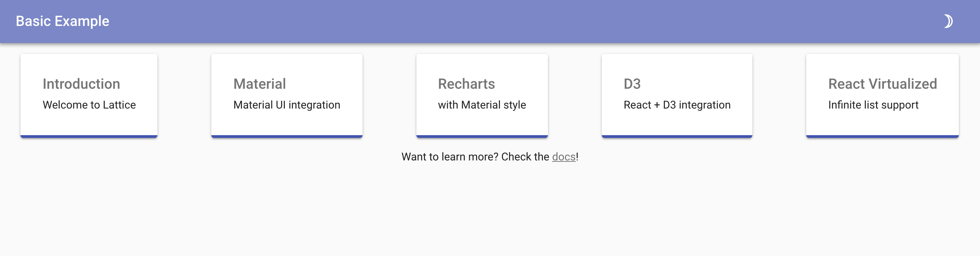The image size is (980, 256).
Task: Click blue bottom border of Recharts card
Action: pos(482,137)
